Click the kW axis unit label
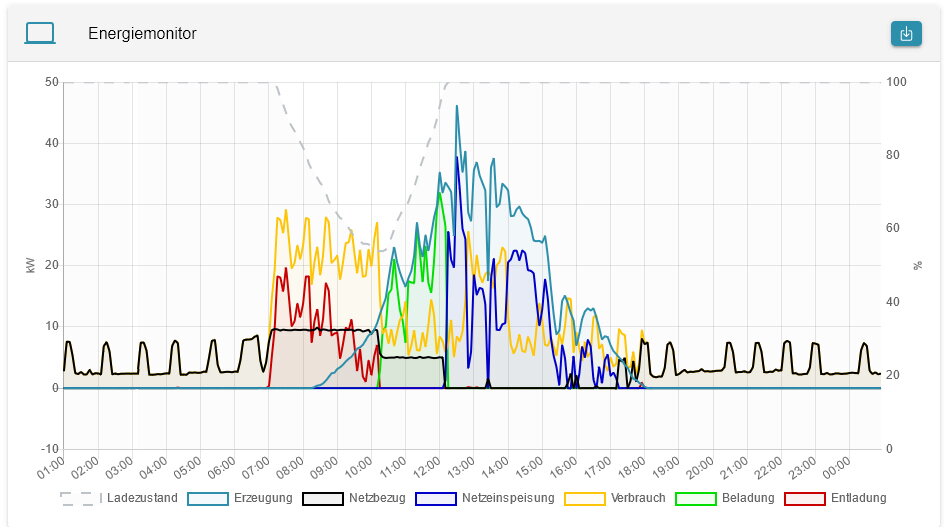 [x=31, y=265]
